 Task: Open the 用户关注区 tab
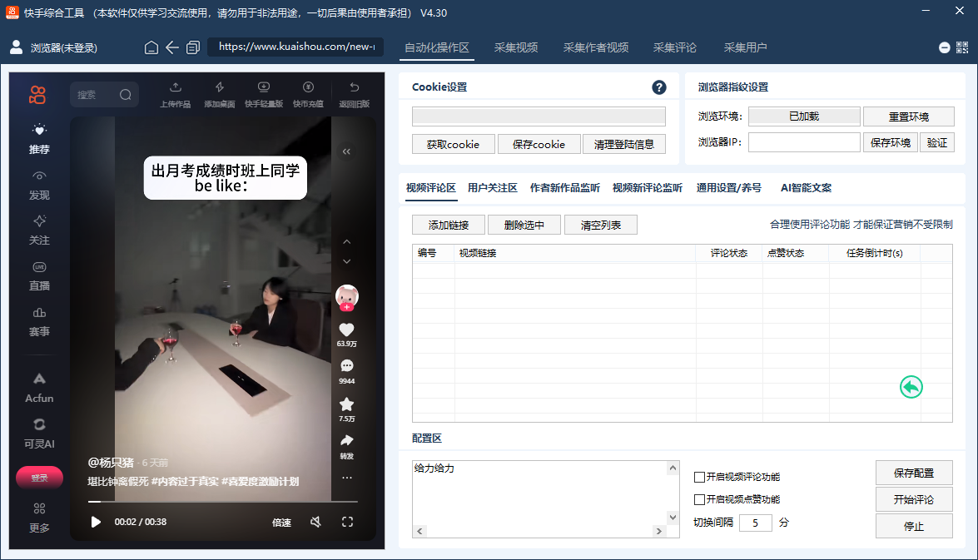click(492, 188)
